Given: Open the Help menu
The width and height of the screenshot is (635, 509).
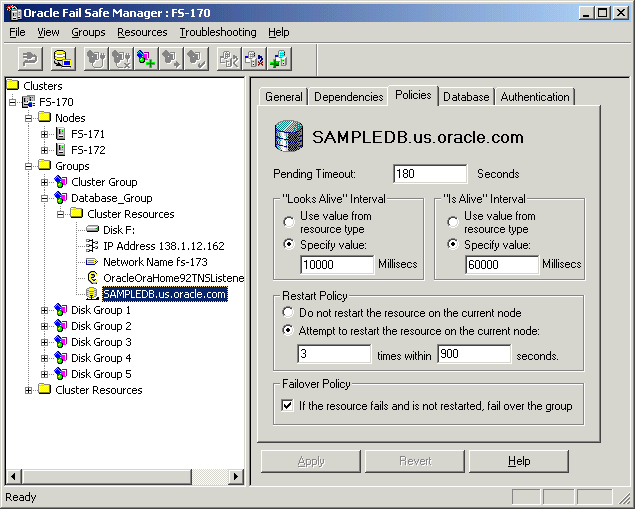Looking at the screenshot, I should click(279, 32).
